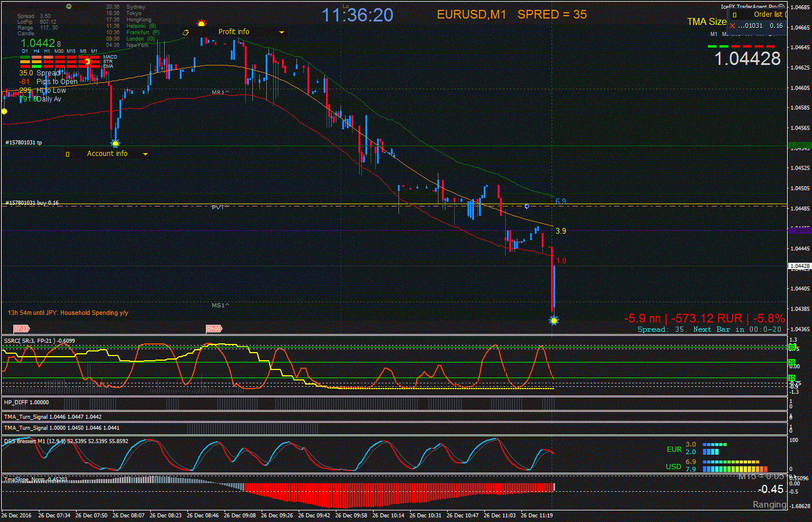Click the sun marker at the latest candle low
The width and height of the screenshot is (812, 522).
point(554,320)
